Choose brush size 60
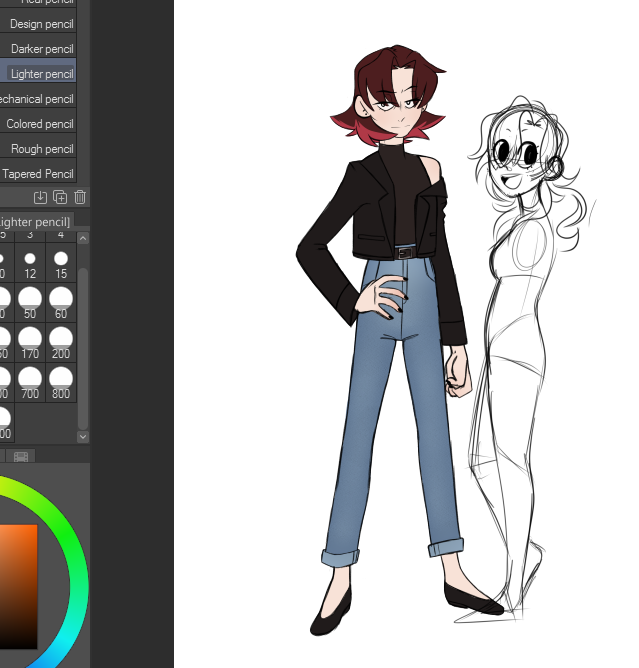This screenshot has width=639, height=668. pyautogui.click(x=61, y=303)
